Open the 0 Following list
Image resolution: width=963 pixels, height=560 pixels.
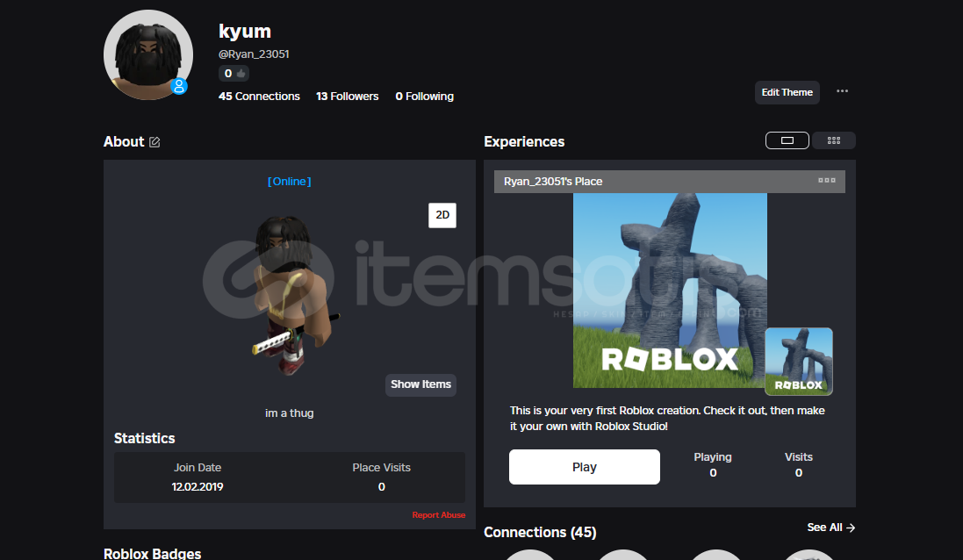[424, 97]
